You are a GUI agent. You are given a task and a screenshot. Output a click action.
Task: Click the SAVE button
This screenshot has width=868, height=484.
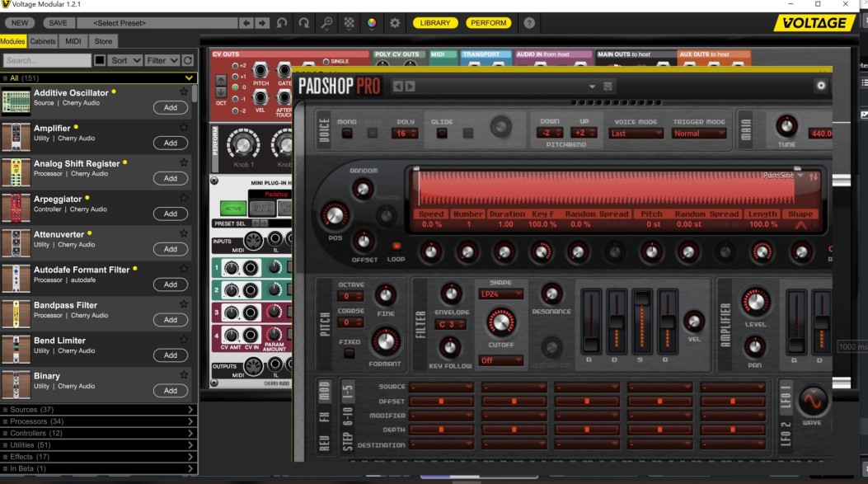(58, 23)
